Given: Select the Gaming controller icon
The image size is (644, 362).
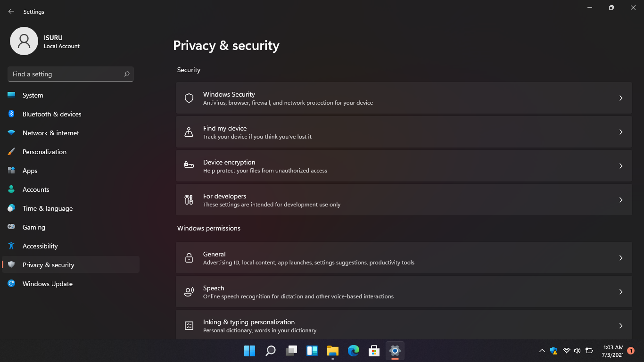Looking at the screenshot, I should (11, 227).
